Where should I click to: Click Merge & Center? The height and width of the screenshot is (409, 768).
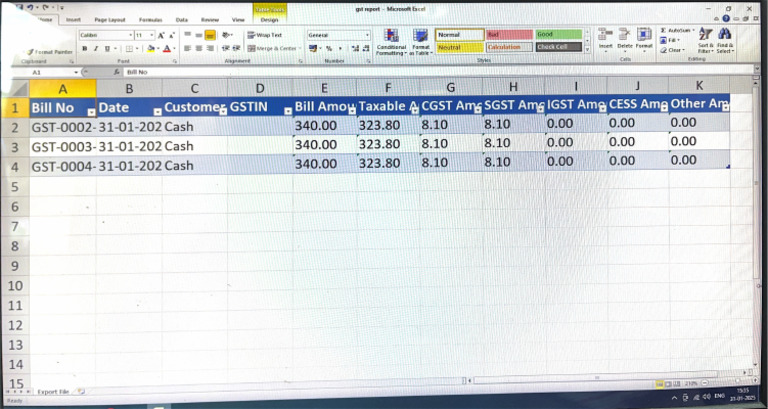[275, 48]
